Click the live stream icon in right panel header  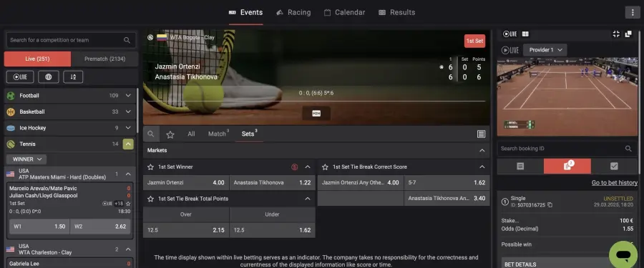[x=509, y=34]
